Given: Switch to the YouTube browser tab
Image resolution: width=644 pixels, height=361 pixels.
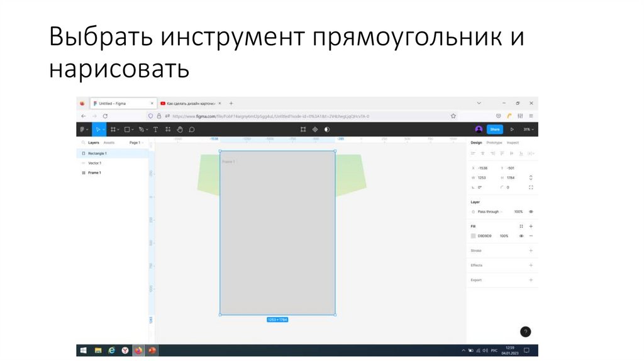Looking at the screenshot, I should [x=191, y=104].
